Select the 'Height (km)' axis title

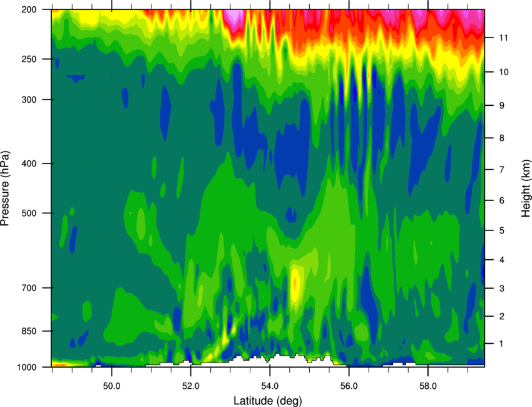[x=526, y=188]
